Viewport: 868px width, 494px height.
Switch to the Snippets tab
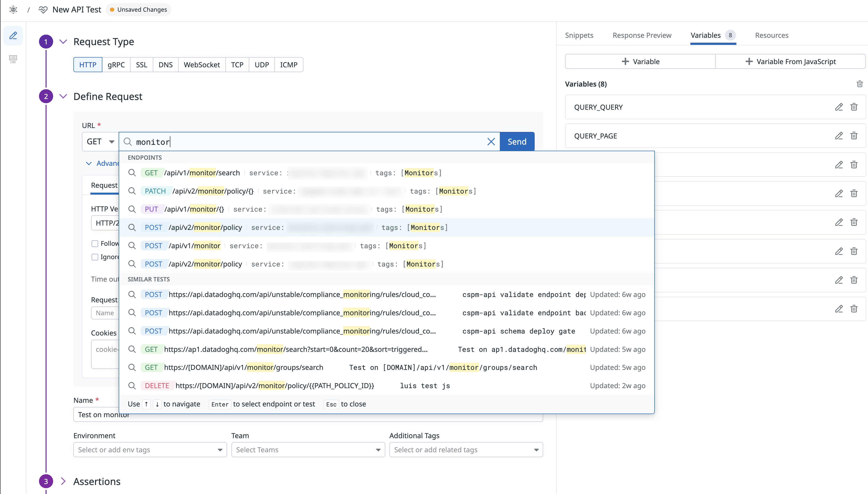(579, 35)
